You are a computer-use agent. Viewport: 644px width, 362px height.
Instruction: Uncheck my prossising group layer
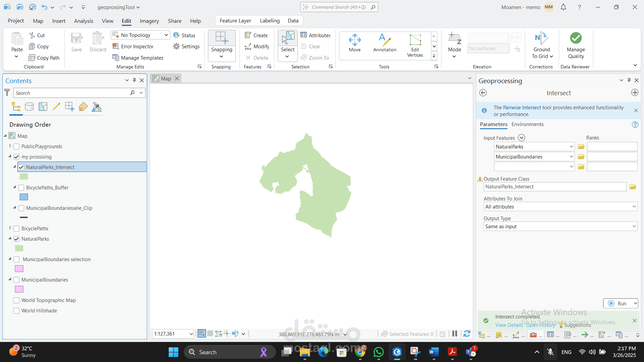pos(16,157)
